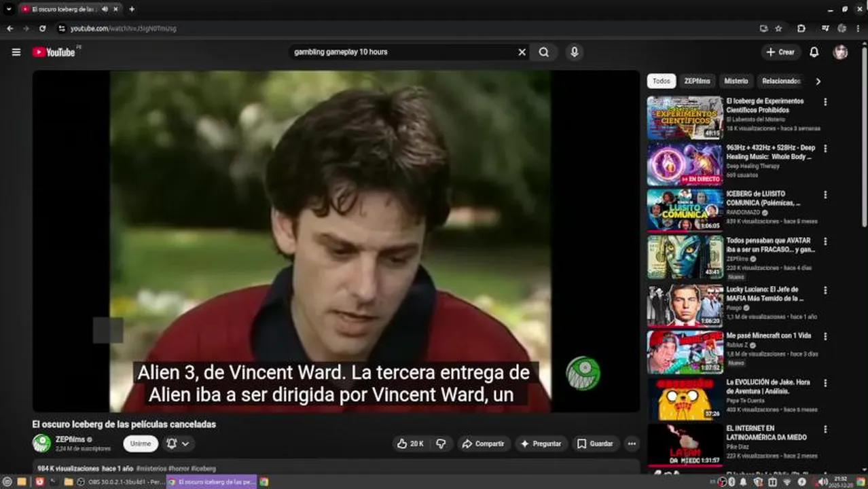Viewport: 868px width, 489px height.
Task: Open options for Experimentos Científicos Prohibidos video
Action: [x=825, y=102]
